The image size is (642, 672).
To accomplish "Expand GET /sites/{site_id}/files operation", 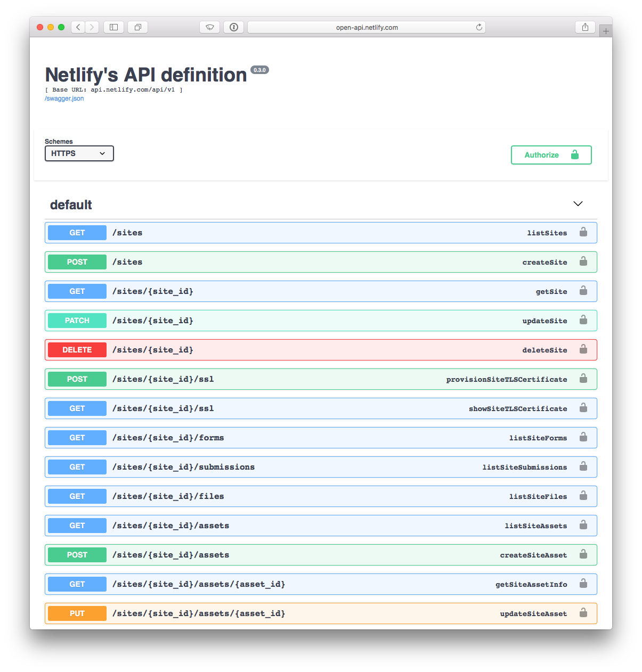I will (321, 496).
